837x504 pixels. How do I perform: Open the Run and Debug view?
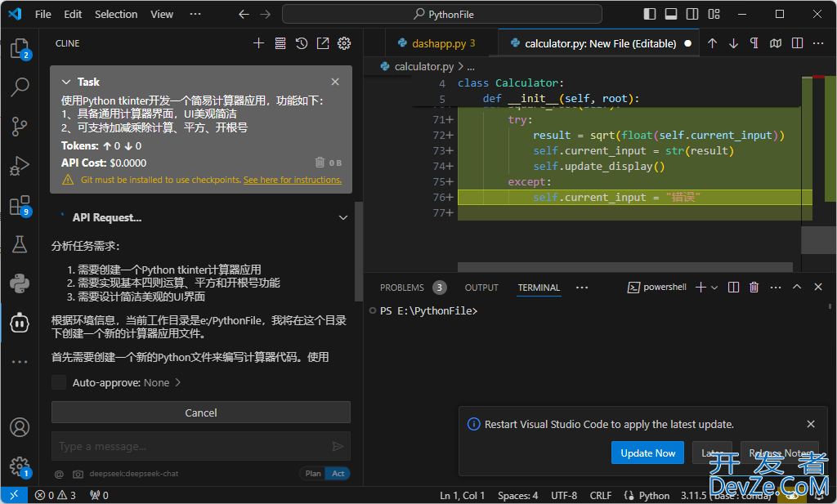click(x=20, y=166)
